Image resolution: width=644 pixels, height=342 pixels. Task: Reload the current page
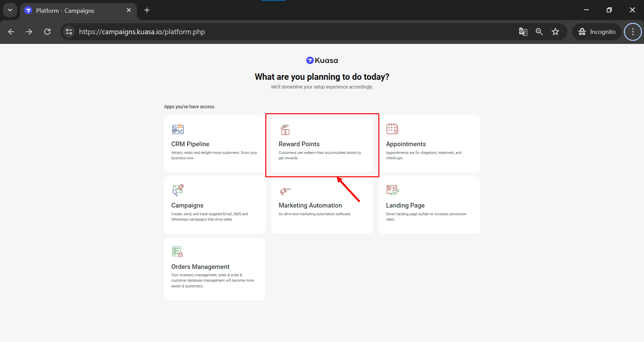point(47,32)
